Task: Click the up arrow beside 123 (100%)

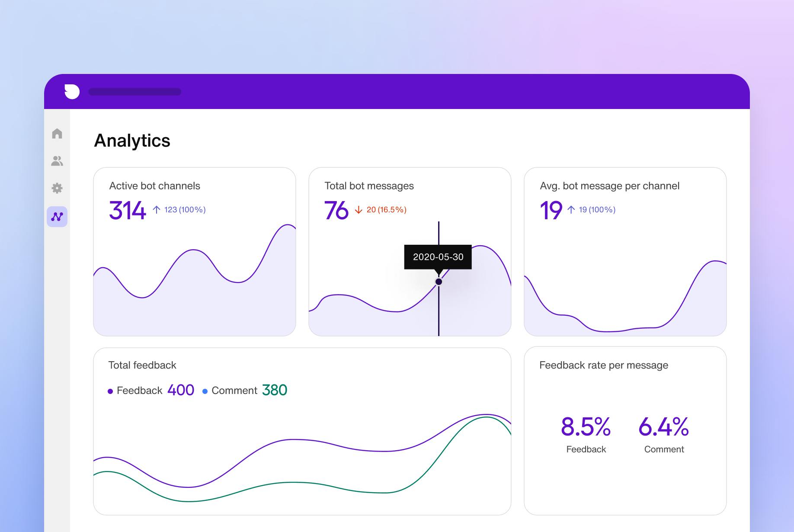Action: (157, 210)
